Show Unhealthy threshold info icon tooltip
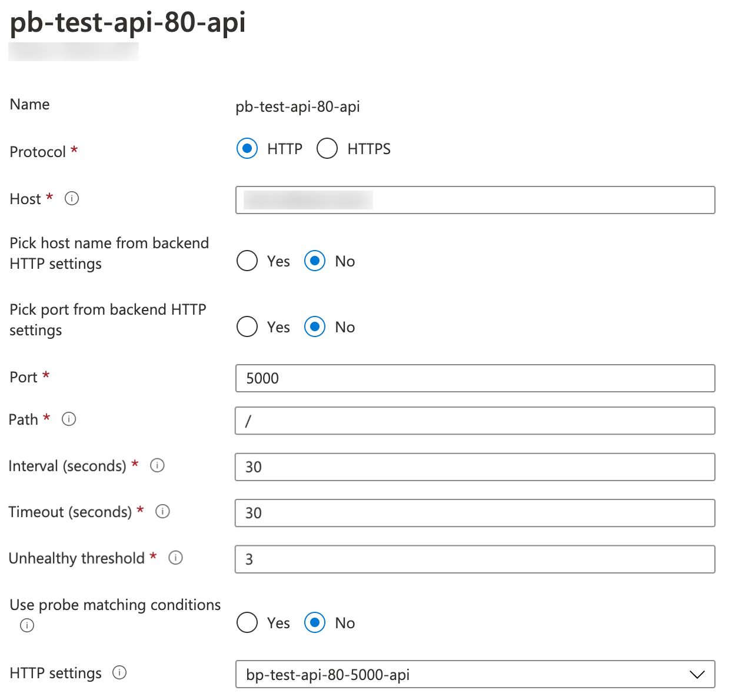Image resolution: width=732 pixels, height=700 pixels. click(175, 558)
